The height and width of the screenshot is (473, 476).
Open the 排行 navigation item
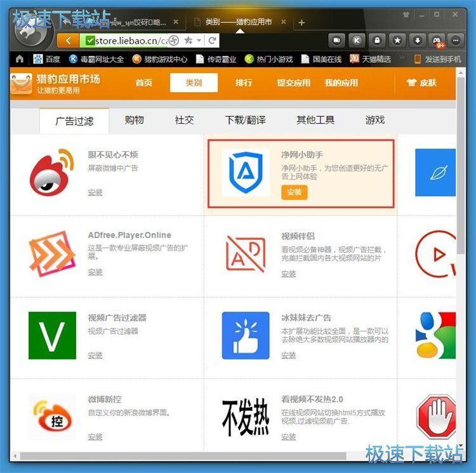(x=244, y=83)
